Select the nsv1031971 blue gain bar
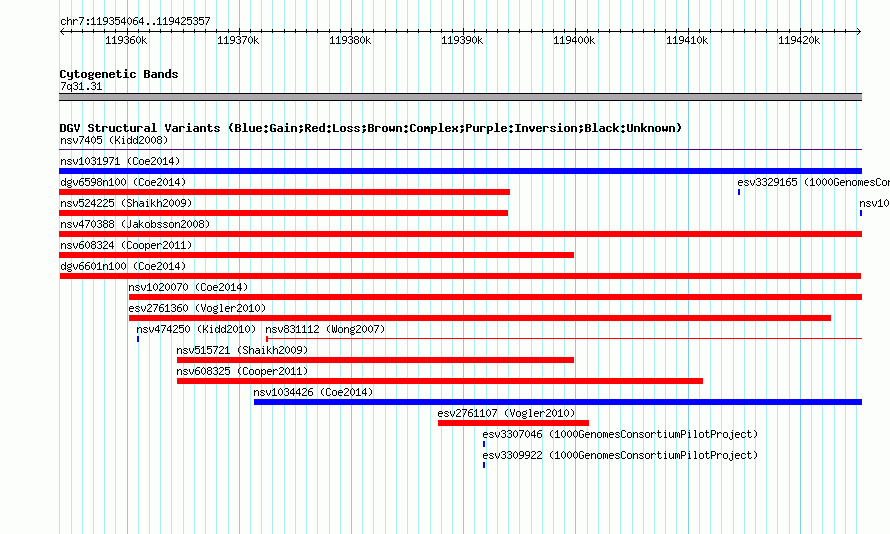 (x=460, y=171)
